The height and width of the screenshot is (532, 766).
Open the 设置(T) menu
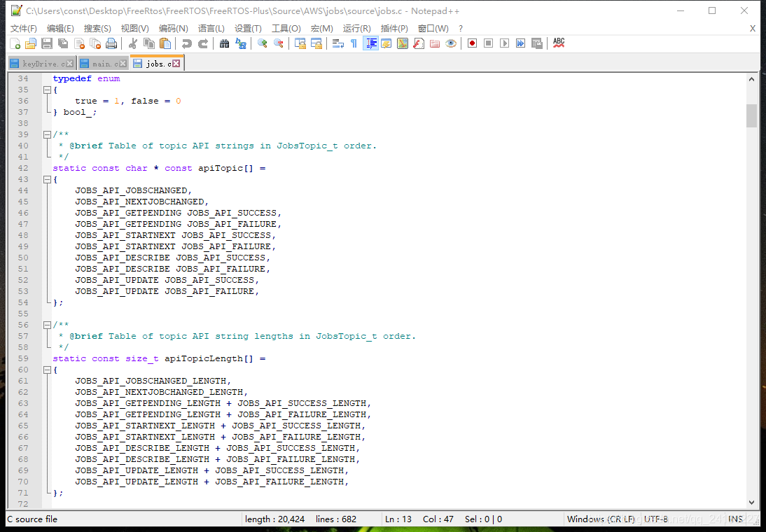point(248,28)
